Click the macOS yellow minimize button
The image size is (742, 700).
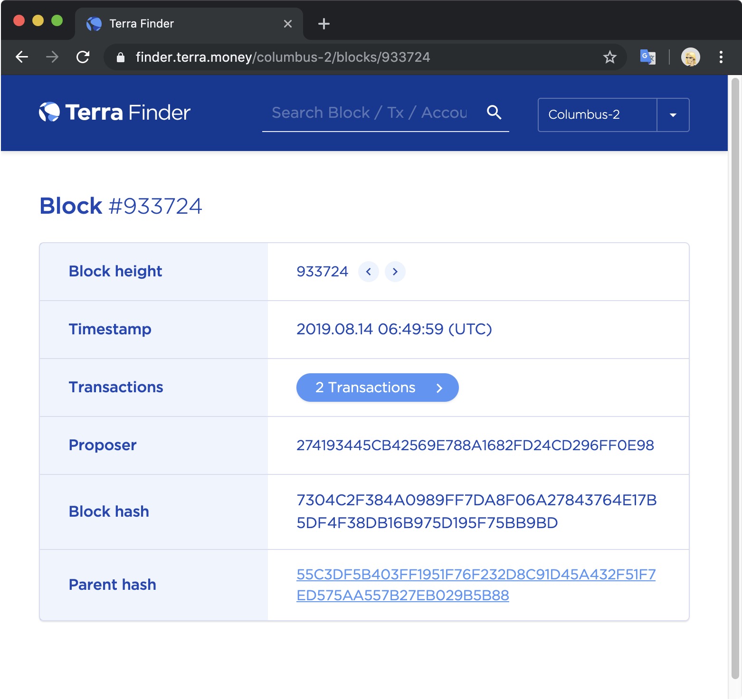pos(38,20)
